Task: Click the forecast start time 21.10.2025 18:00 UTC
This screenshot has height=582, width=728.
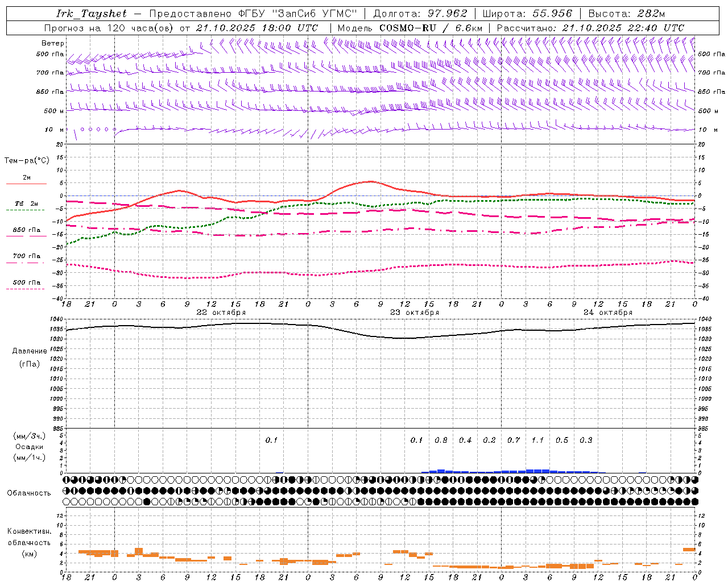Action: [257, 28]
